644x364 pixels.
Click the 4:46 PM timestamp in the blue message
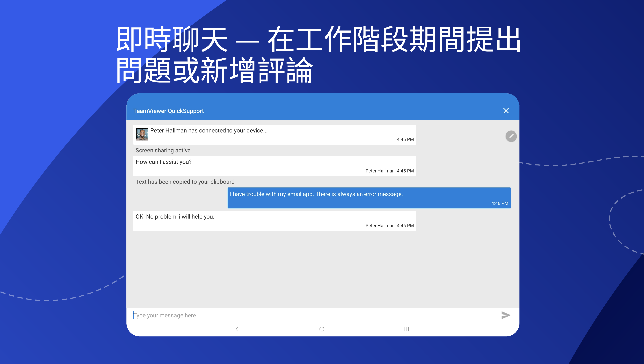click(x=500, y=203)
